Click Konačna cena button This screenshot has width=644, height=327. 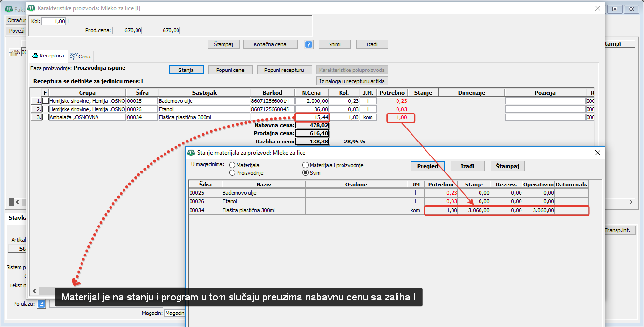pos(270,44)
